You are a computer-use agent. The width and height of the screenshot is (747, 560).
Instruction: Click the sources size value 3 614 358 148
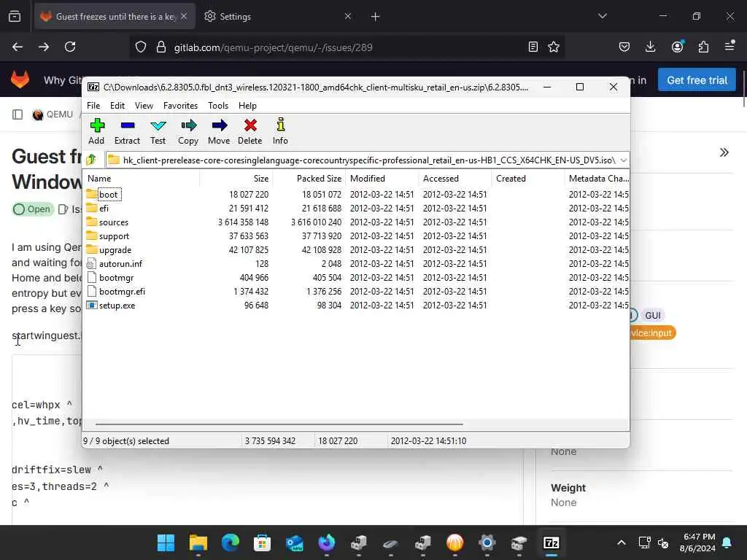tap(243, 222)
